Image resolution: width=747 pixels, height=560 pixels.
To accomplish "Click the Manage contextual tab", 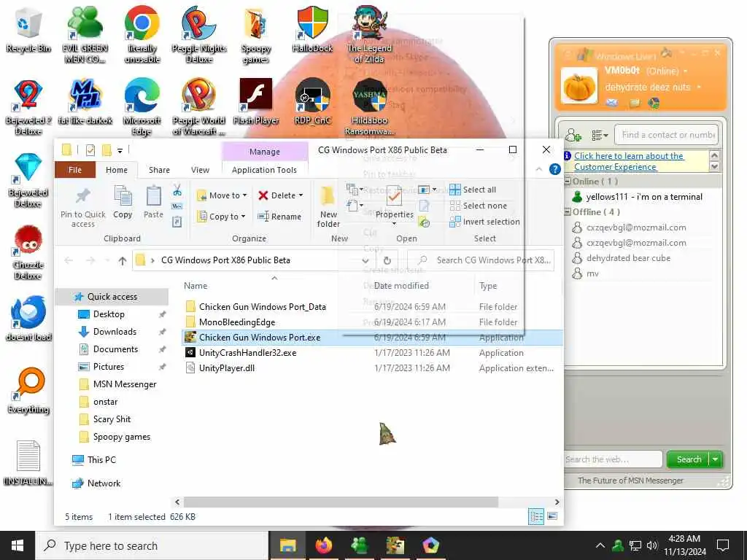I will (x=264, y=152).
